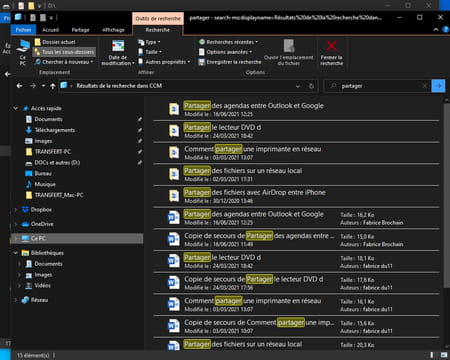
Task: Click the OneDrive cloud icon
Action: (x=25, y=224)
